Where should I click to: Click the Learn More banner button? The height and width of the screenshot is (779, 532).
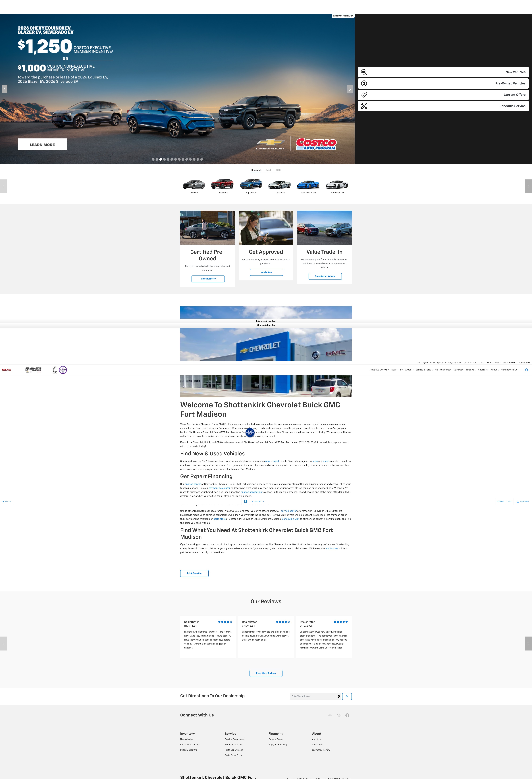[42, 144]
